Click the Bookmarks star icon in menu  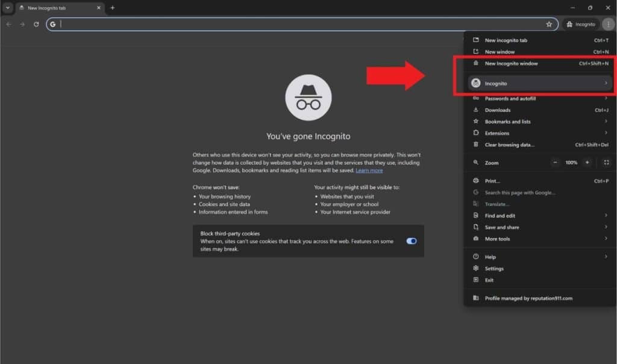476,121
